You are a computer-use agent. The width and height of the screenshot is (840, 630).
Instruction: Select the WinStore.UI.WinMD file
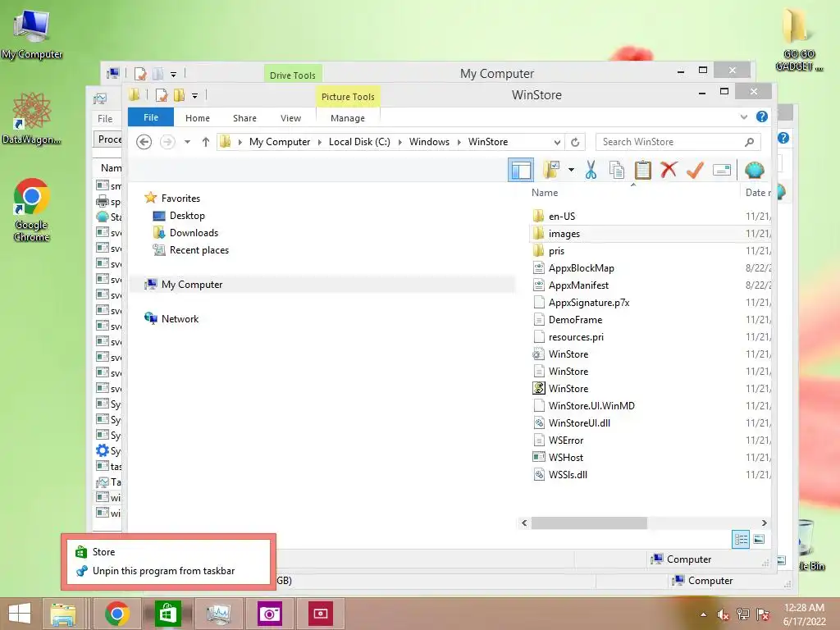click(591, 405)
